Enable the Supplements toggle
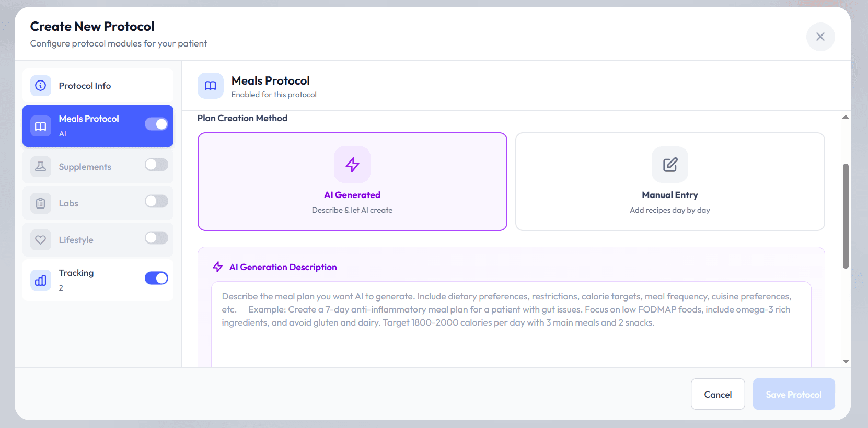This screenshot has width=868, height=428. (156, 165)
